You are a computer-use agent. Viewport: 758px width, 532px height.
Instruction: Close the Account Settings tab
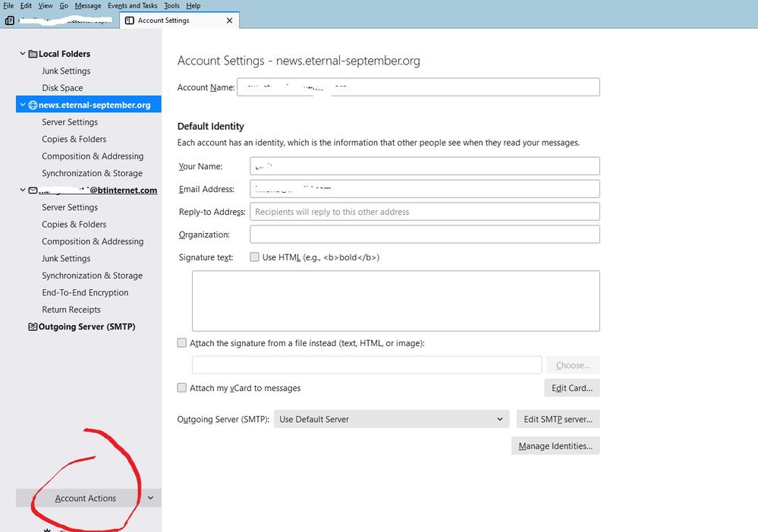click(x=230, y=20)
